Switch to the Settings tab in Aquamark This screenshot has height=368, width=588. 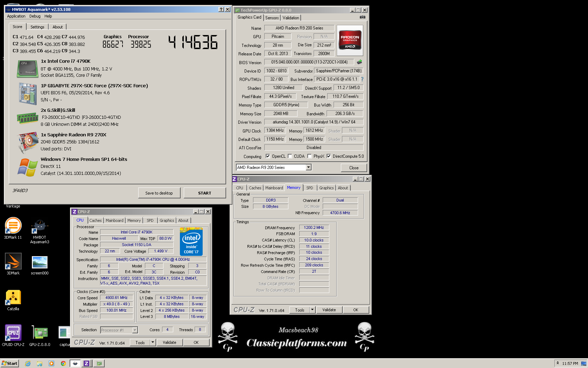[x=37, y=27]
